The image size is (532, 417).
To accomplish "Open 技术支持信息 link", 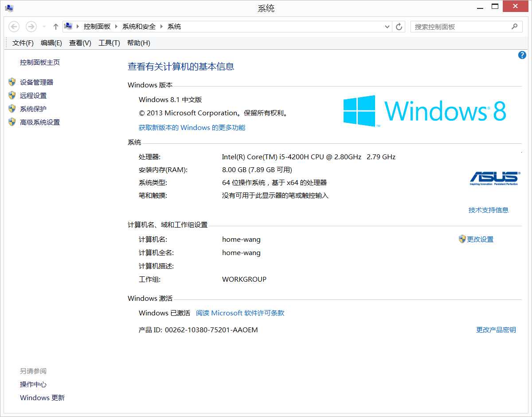I will (489, 210).
